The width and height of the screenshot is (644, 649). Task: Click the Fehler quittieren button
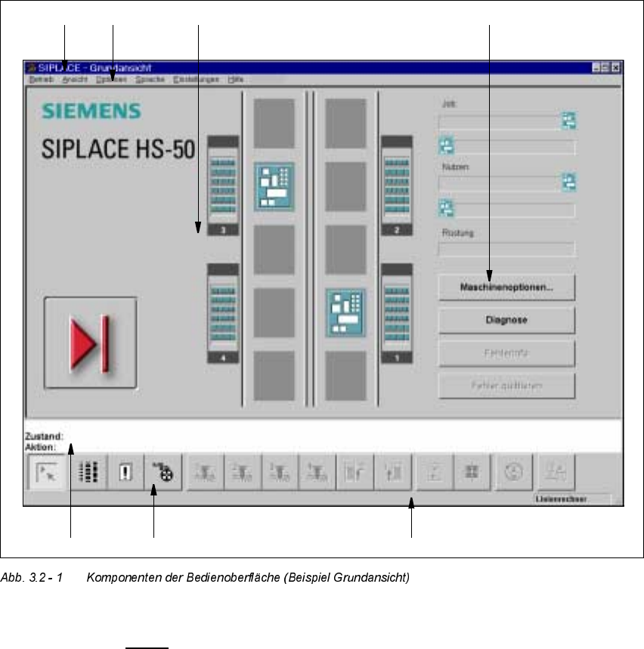click(506, 386)
